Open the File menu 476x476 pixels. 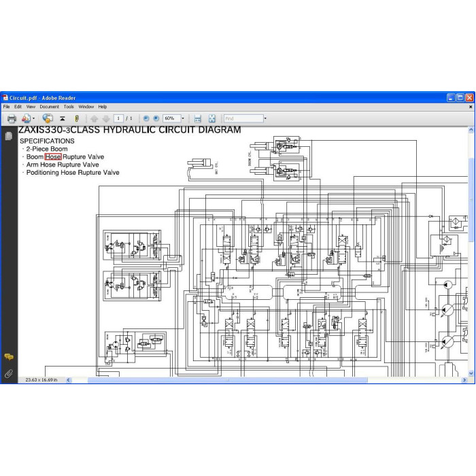6,107
